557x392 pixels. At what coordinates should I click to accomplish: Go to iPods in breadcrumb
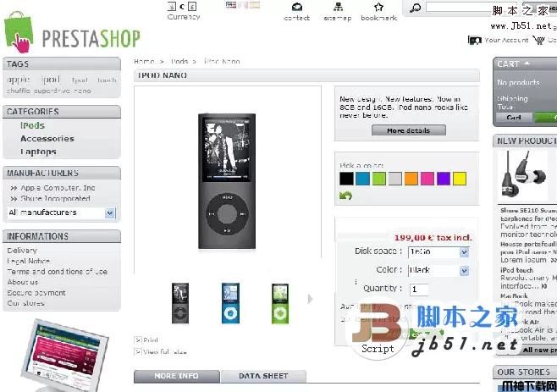click(179, 62)
